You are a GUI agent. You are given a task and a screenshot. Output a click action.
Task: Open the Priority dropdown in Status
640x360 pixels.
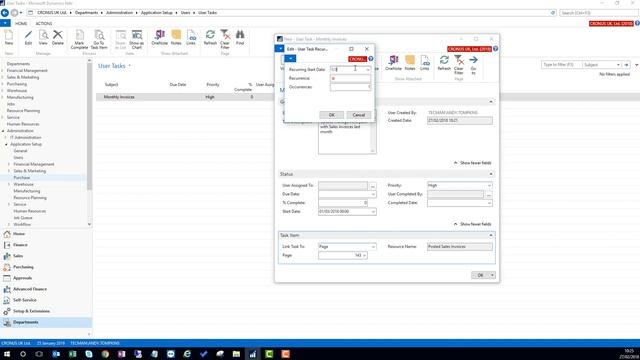pyautogui.click(x=489, y=185)
